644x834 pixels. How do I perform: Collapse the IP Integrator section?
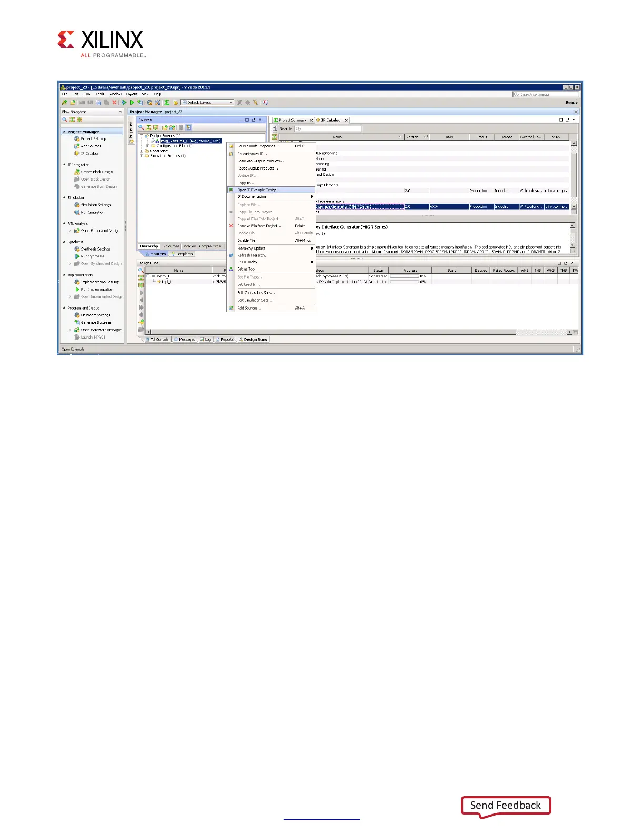pos(64,165)
